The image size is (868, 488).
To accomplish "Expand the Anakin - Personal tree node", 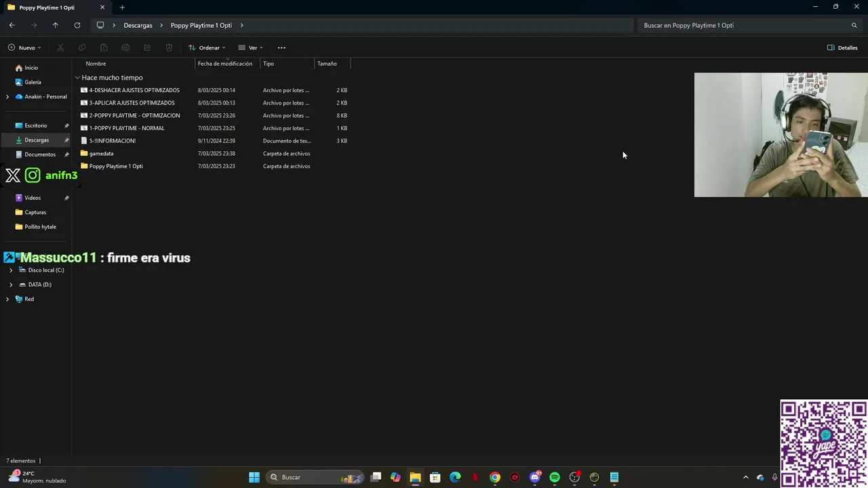I will click(7, 97).
